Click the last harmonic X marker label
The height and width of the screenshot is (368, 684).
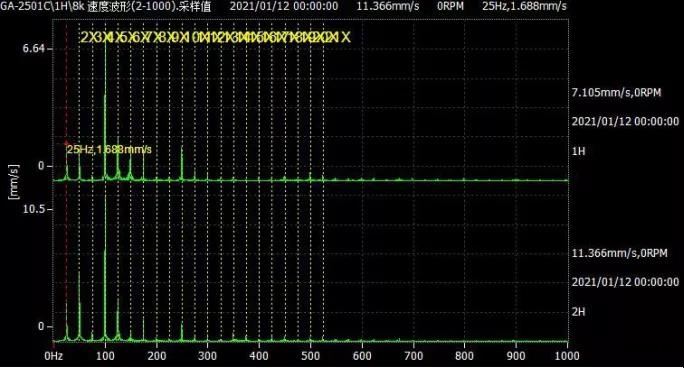click(x=345, y=37)
